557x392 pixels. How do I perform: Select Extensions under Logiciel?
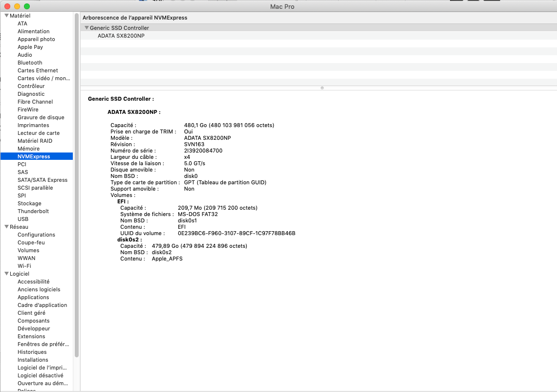(31, 336)
